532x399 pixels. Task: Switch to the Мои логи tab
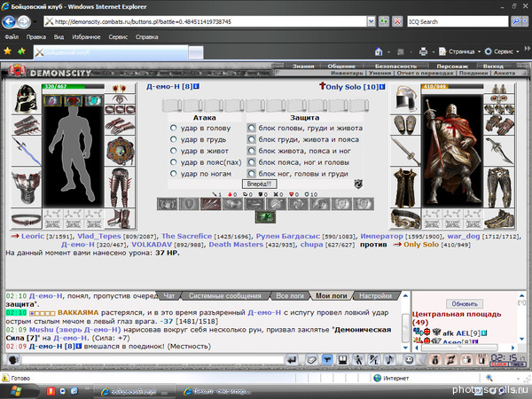[331, 296]
